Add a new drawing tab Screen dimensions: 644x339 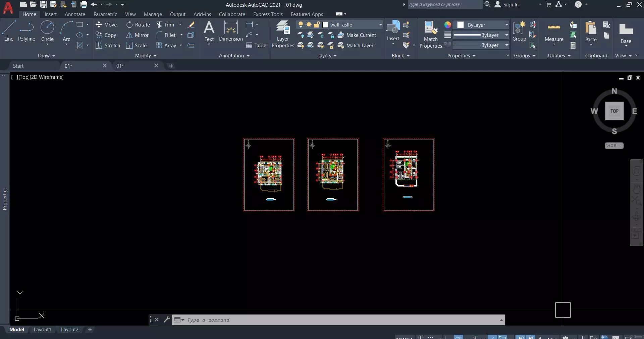[x=171, y=66]
